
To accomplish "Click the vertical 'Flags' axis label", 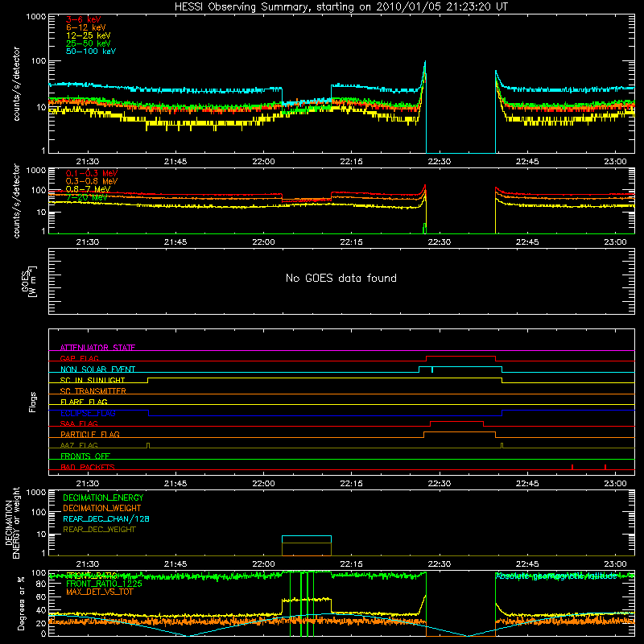I will pos(32,402).
